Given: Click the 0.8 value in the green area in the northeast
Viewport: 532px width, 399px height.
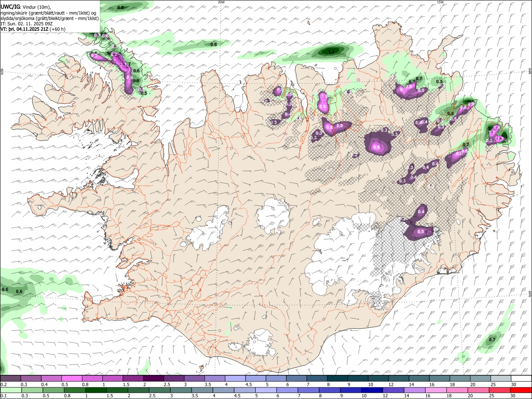Looking at the screenshot, I should coord(450,113).
